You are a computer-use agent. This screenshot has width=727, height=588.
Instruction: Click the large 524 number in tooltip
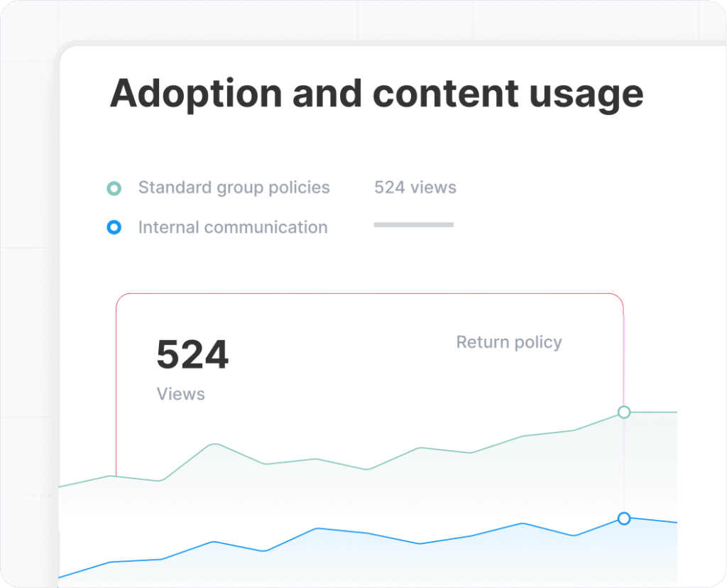[192, 355]
